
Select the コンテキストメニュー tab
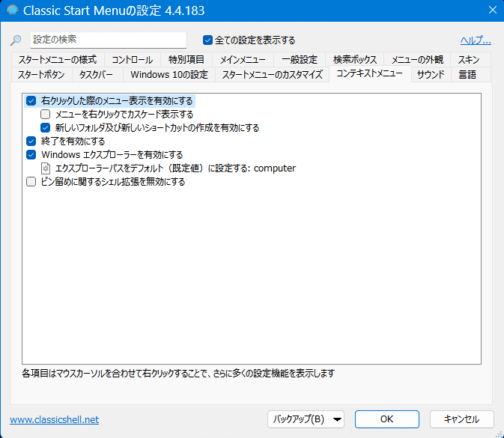(x=370, y=73)
